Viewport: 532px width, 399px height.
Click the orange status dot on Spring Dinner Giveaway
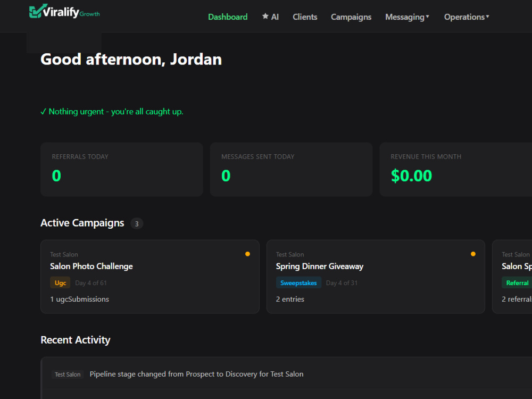coord(473,254)
